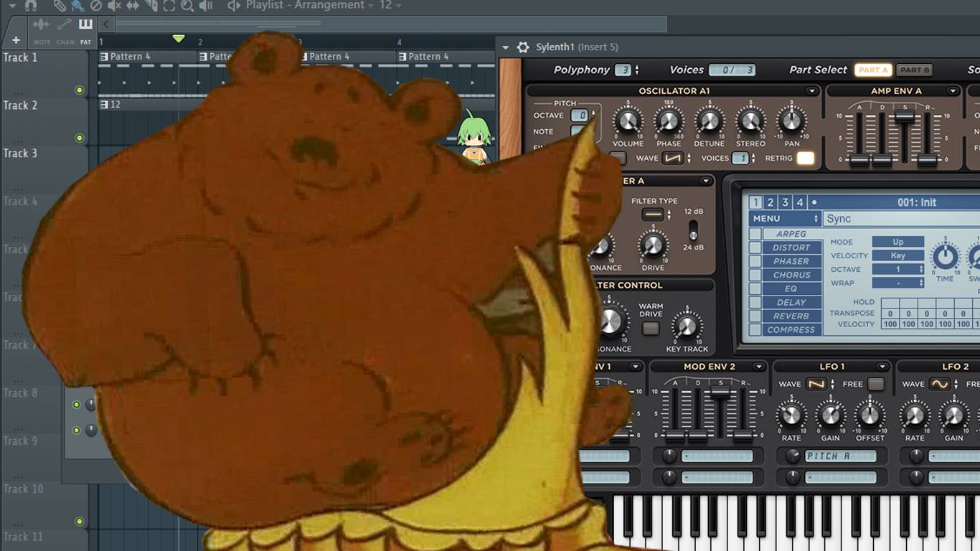
Task: Toggle WARM DRIVE button in Filter Control
Action: [x=651, y=329]
